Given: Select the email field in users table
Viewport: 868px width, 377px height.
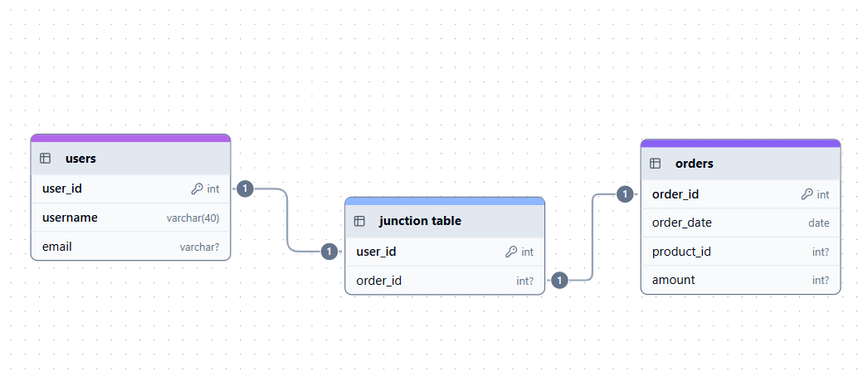Looking at the screenshot, I should click(x=130, y=247).
